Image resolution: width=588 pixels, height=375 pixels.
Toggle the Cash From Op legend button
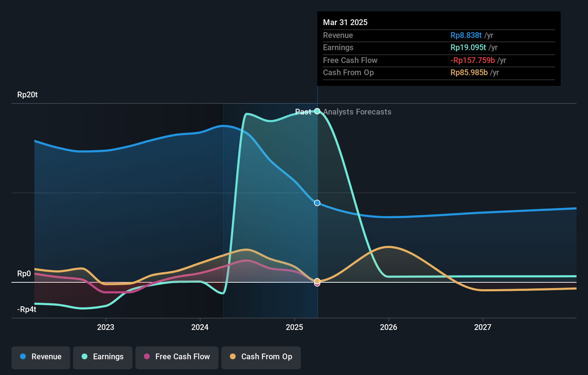[261, 357]
